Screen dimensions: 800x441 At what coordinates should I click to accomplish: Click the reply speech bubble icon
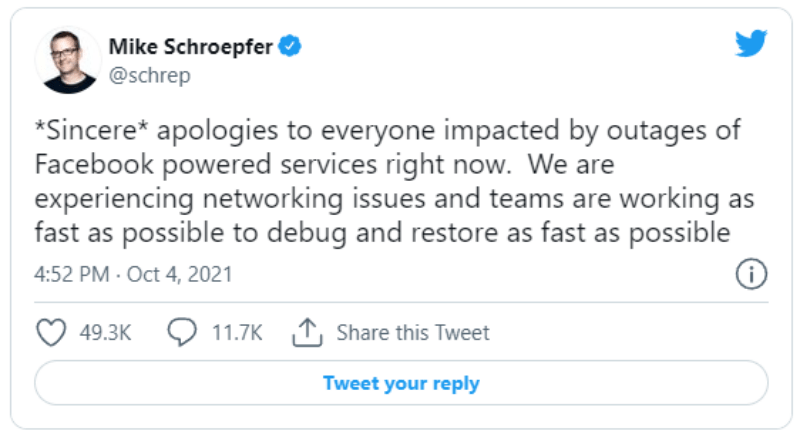coord(182,332)
